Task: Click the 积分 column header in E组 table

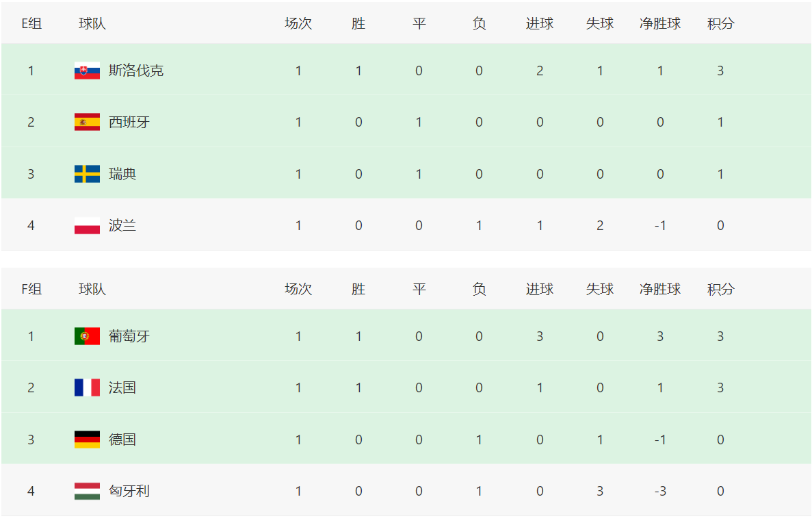Action: tap(720, 23)
